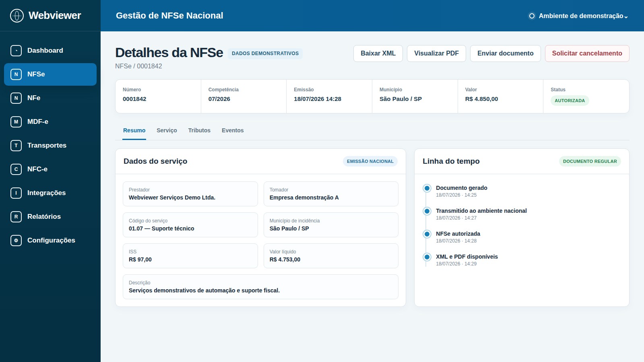
Task: Select the NFSe autorizada timeline marker
Action: pyautogui.click(x=427, y=234)
